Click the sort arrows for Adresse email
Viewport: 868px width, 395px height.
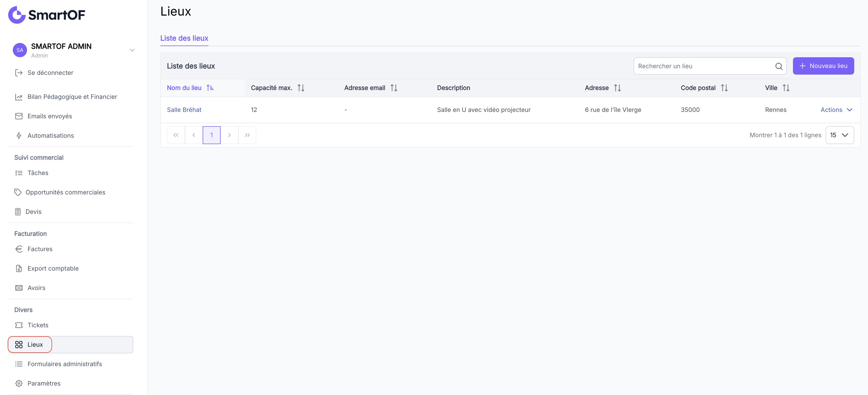pos(394,88)
